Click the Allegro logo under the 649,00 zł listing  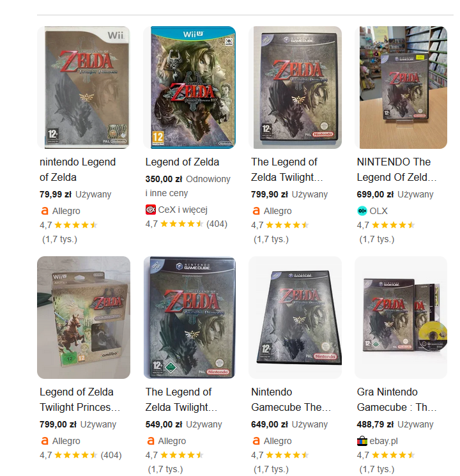pos(256,441)
